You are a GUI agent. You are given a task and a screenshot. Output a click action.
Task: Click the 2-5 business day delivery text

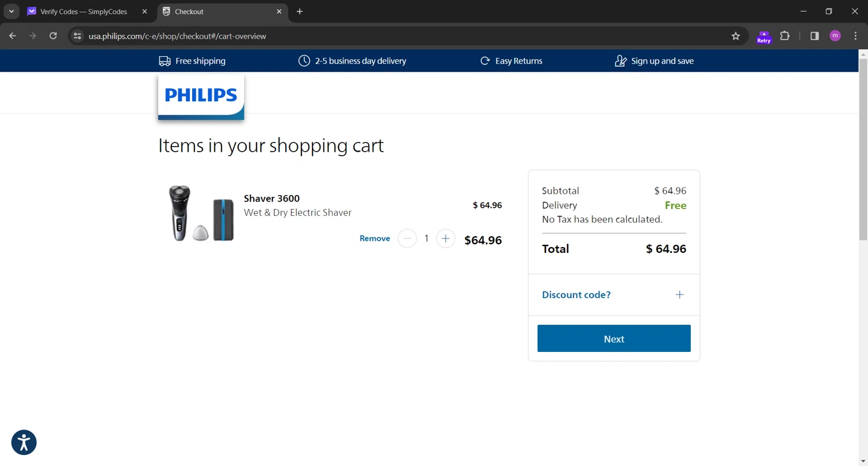click(x=361, y=61)
